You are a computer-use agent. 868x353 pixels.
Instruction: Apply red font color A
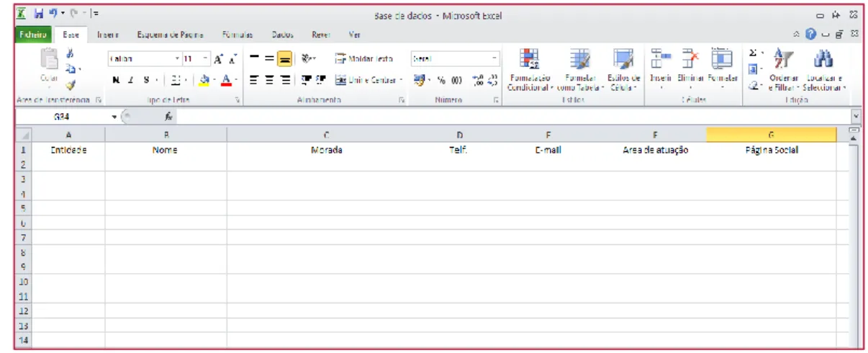pos(225,80)
